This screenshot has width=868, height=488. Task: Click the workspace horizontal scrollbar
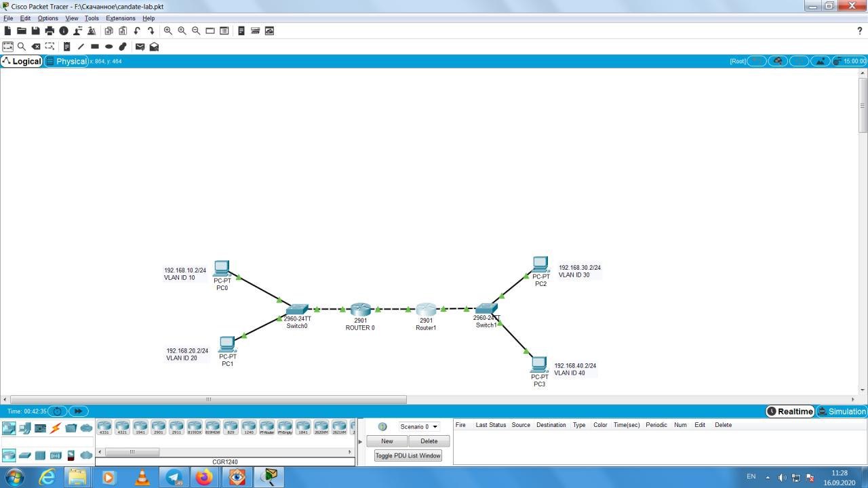tap(209, 399)
